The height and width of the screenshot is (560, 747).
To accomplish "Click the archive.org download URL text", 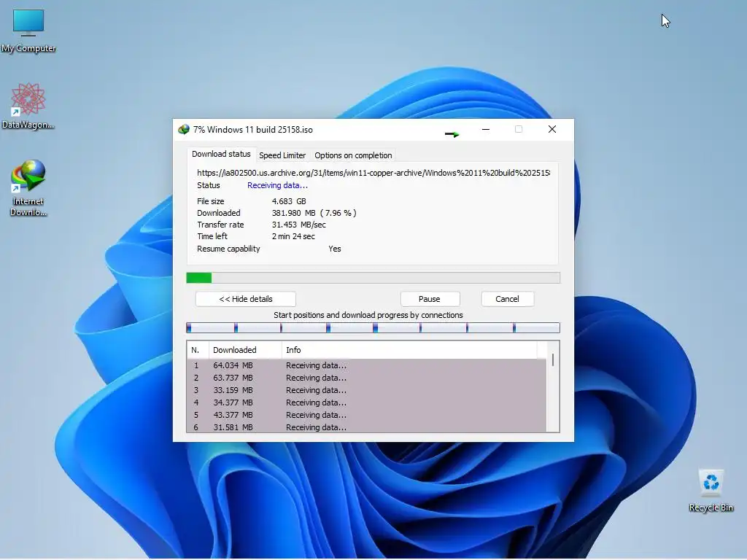I will point(373,173).
